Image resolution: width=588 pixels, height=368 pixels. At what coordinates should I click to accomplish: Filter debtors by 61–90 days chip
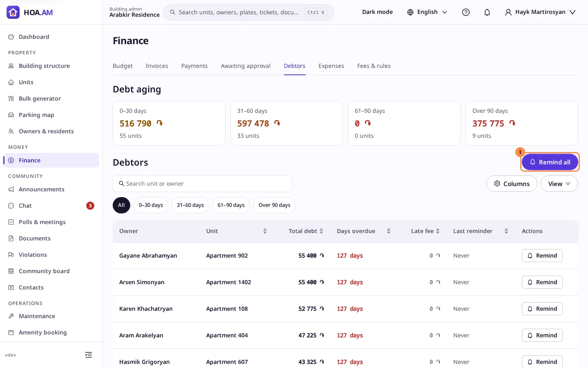tap(231, 205)
